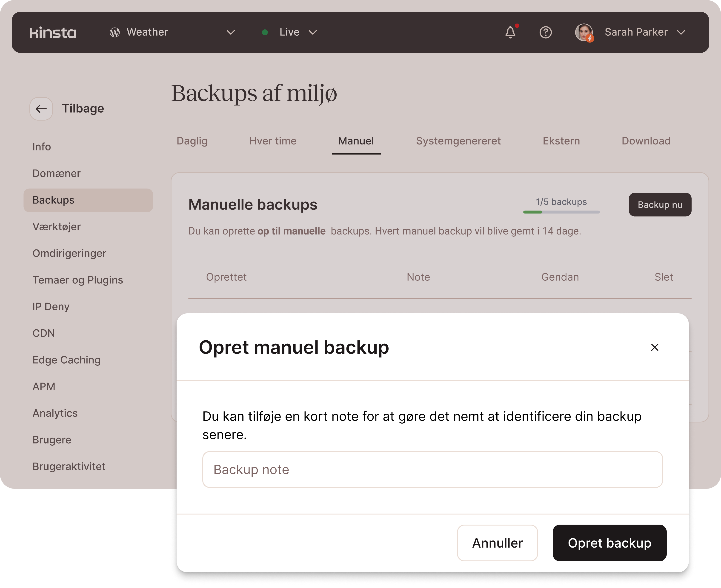
Task: Click the back arrow next to Tilbage
Action: (x=41, y=109)
